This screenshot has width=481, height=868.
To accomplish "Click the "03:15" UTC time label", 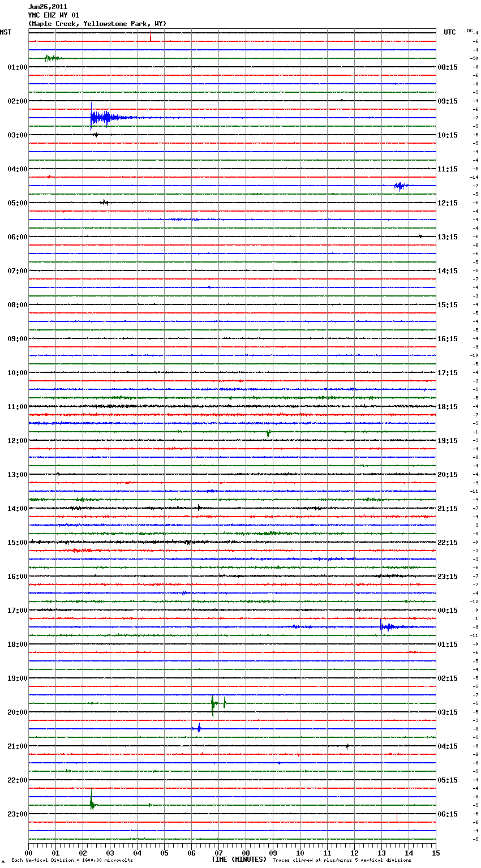I will (x=448, y=712).
